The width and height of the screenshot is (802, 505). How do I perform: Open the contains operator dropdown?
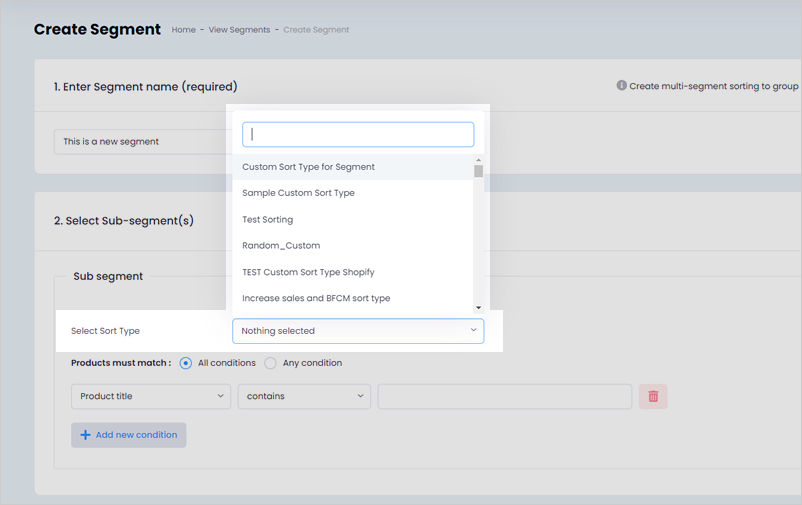(x=304, y=397)
